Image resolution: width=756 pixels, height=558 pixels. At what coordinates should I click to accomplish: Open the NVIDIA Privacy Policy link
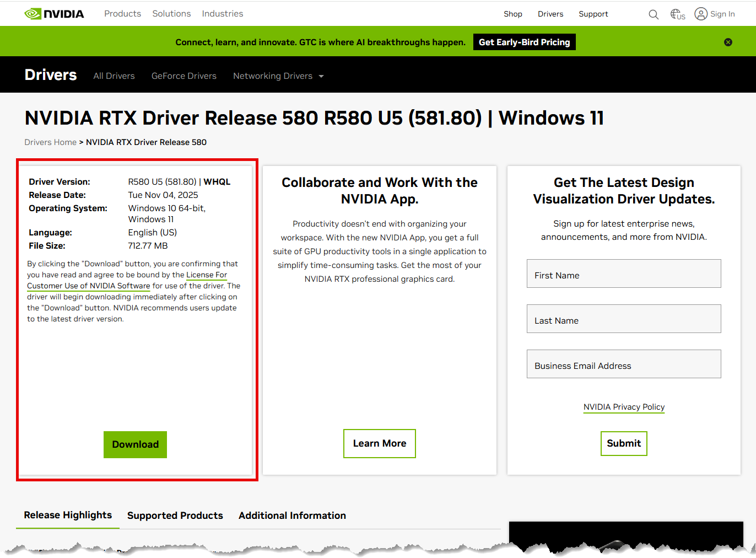pyautogui.click(x=624, y=407)
